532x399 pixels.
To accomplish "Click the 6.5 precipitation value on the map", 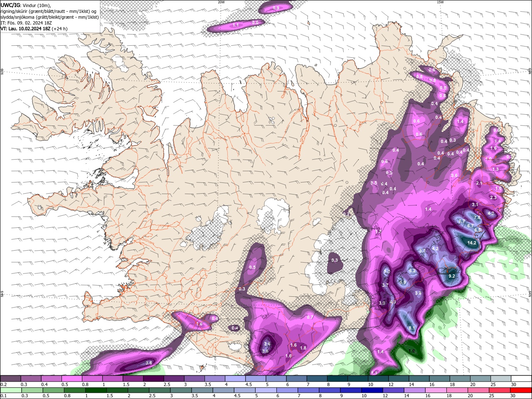I will click(x=478, y=229).
